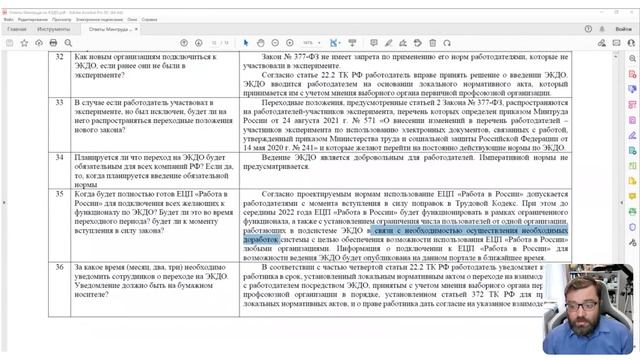This screenshot has height=360, width=640.
Task: Open the Fill and Sign pen tool in the right pane
Action: tap(632, 135)
